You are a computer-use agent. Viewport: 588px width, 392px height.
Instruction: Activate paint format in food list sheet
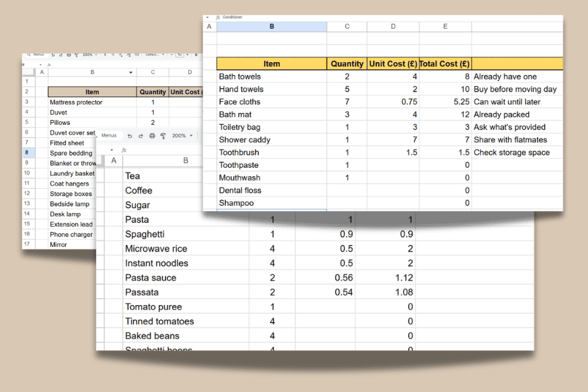click(x=163, y=136)
